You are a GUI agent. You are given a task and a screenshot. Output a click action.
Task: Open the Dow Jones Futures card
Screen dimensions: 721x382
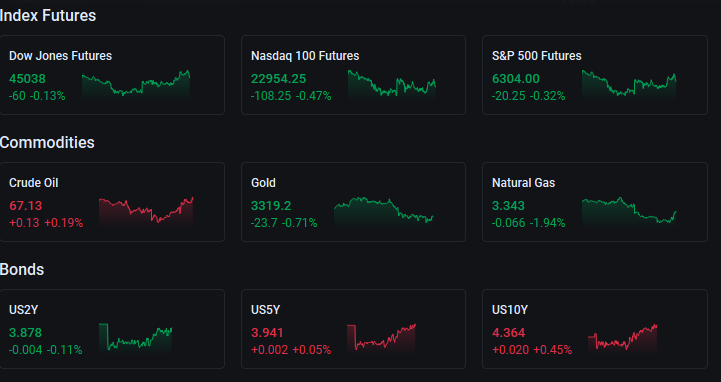(112, 75)
